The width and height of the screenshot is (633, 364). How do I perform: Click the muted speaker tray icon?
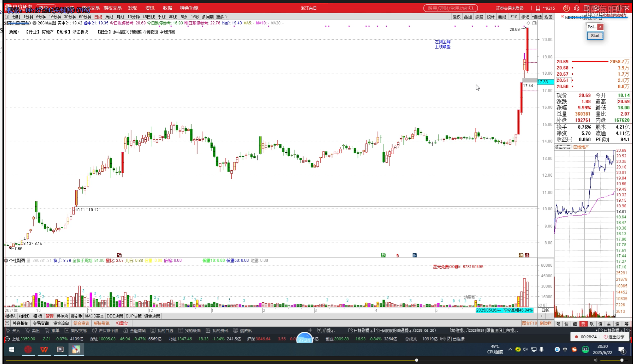[x=525, y=349]
